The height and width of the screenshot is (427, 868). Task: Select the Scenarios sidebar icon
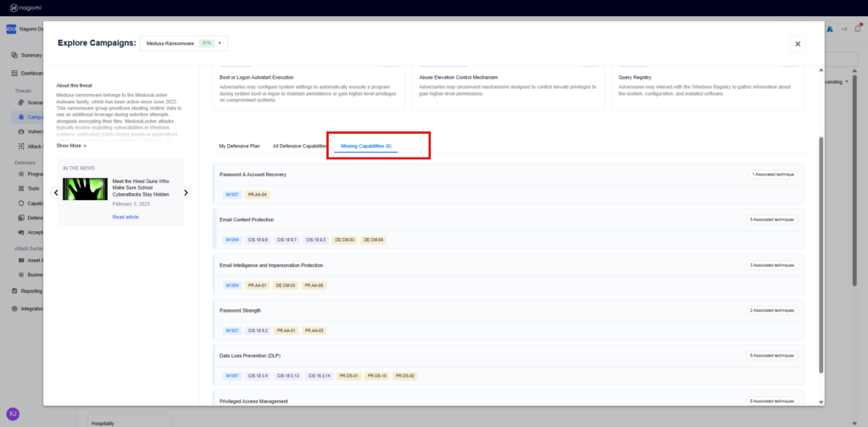tap(21, 103)
